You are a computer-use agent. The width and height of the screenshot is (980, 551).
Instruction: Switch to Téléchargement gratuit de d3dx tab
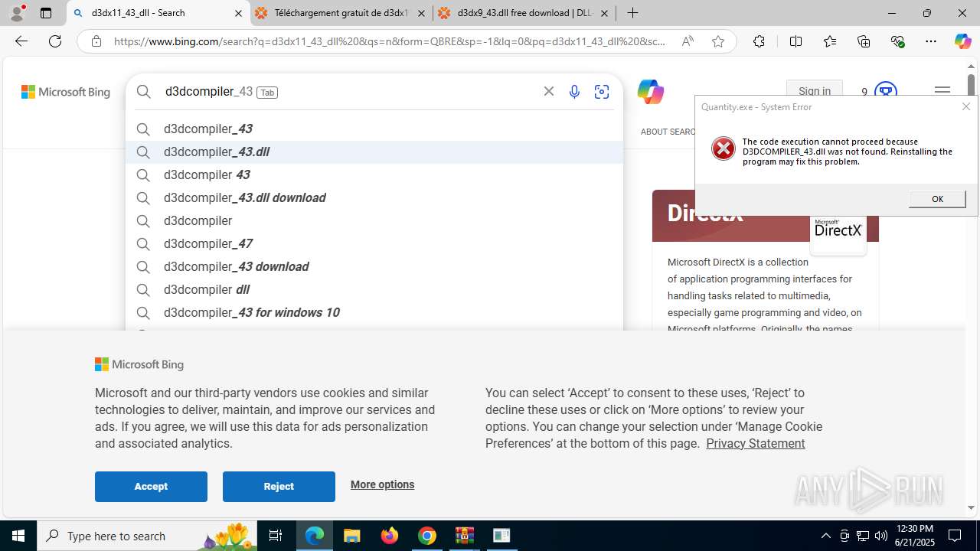pyautogui.click(x=341, y=13)
